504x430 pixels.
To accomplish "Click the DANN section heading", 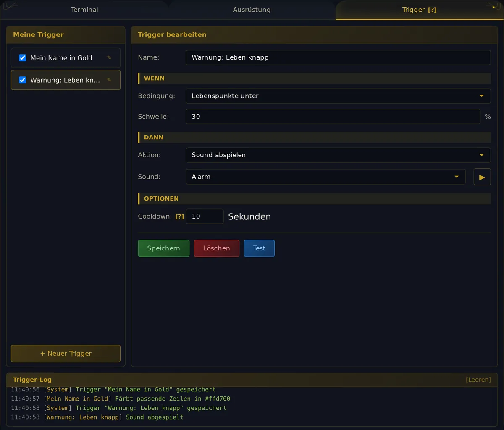I will pos(315,138).
